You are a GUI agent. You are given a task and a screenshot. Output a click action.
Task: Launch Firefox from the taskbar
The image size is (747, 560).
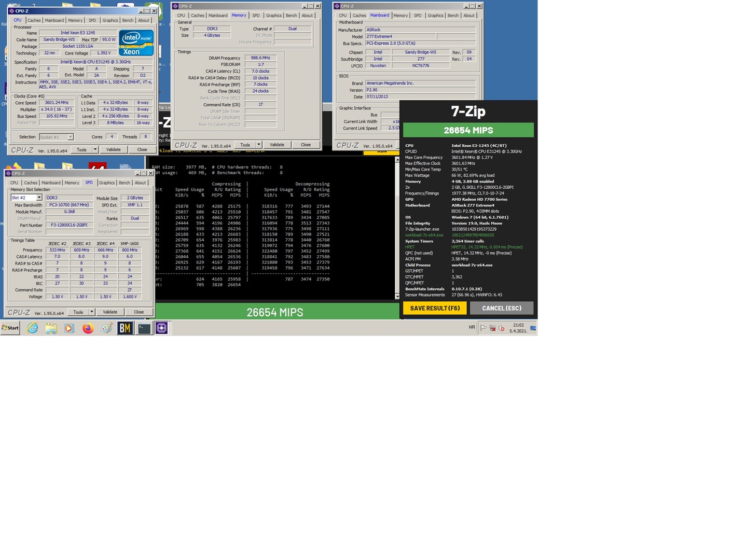[88, 328]
